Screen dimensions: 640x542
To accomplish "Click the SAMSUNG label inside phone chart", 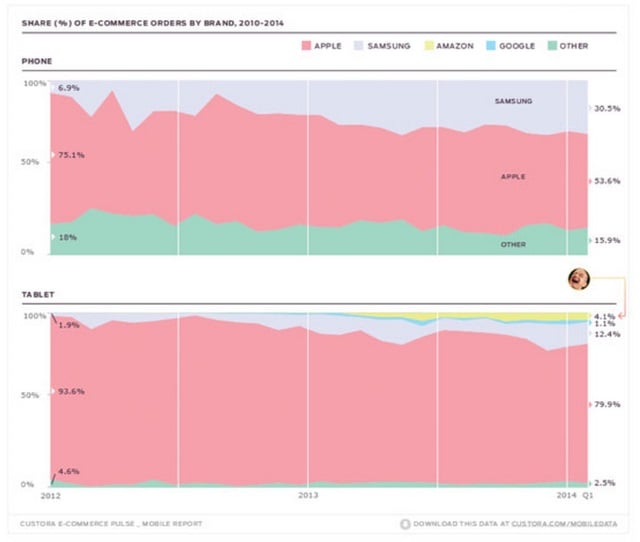I will coord(513,101).
